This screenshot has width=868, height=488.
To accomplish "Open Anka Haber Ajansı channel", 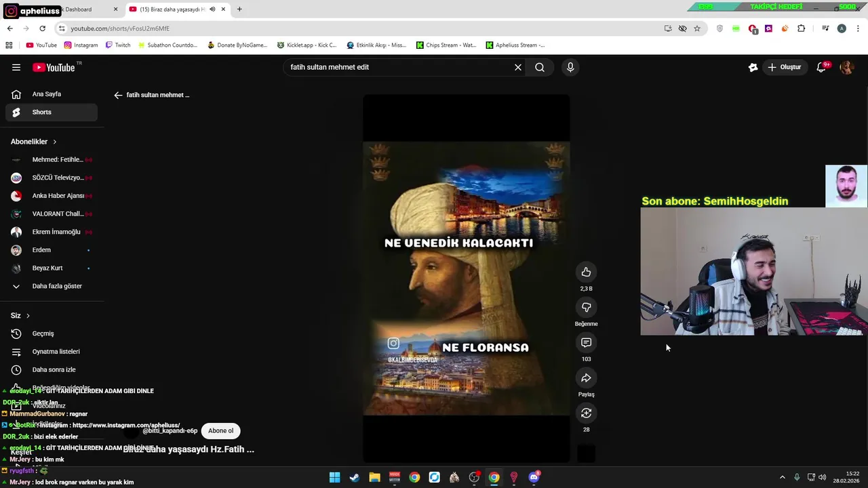I will click(52, 196).
